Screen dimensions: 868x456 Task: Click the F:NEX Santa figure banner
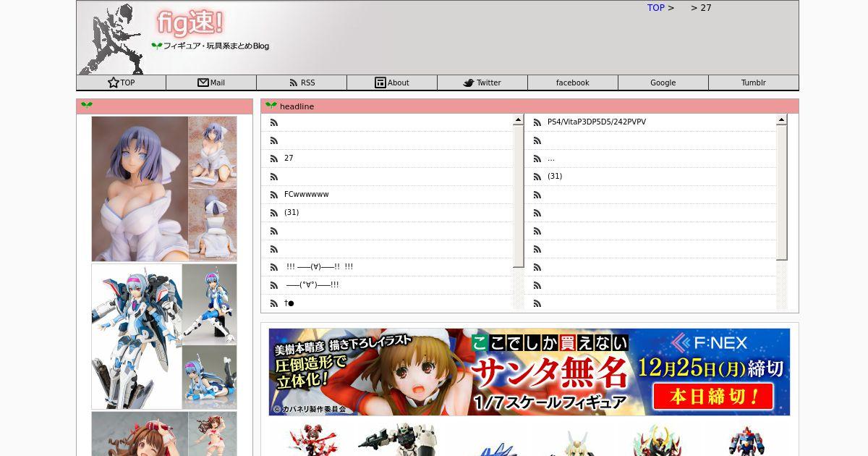(529, 372)
